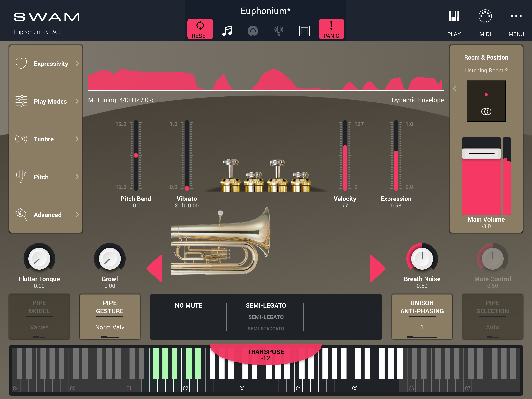
Task: Select the Pitch tuning fork sidebar icon
Action: [x=21, y=177]
